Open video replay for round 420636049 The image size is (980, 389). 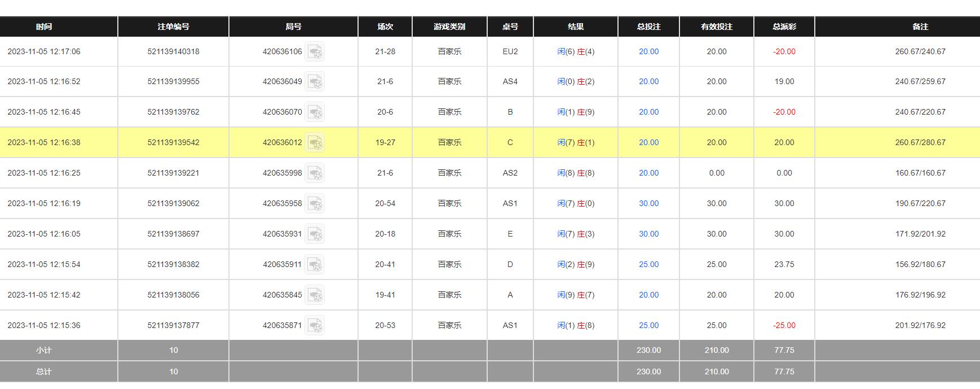pos(315,82)
